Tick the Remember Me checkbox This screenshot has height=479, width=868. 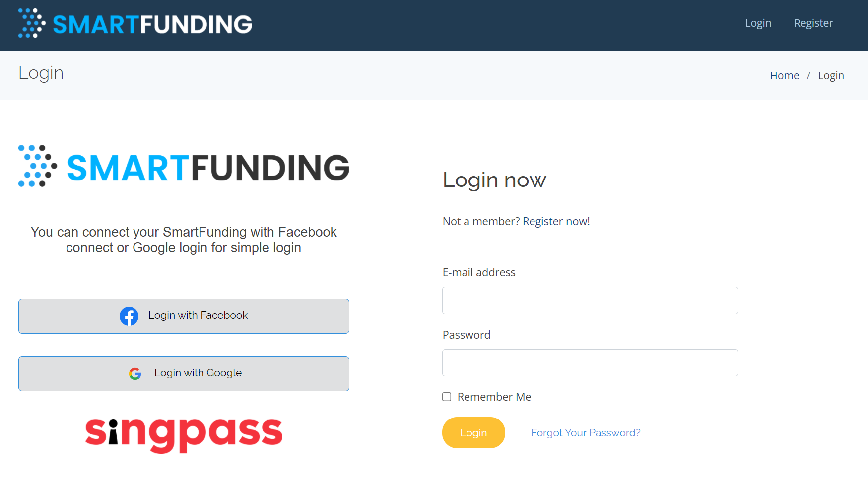point(447,397)
